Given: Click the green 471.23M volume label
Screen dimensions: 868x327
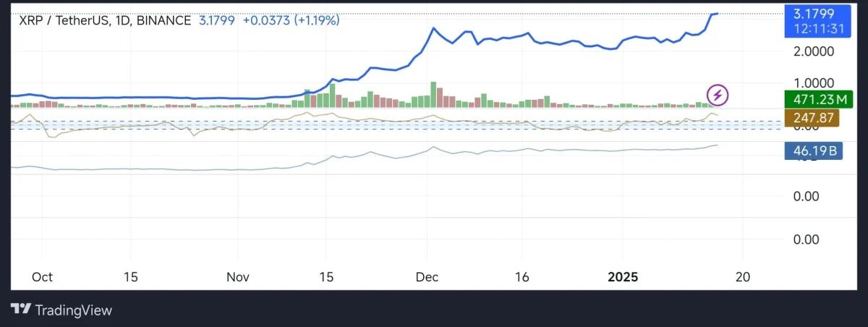Looking at the screenshot, I should click(x=814, y=100).
